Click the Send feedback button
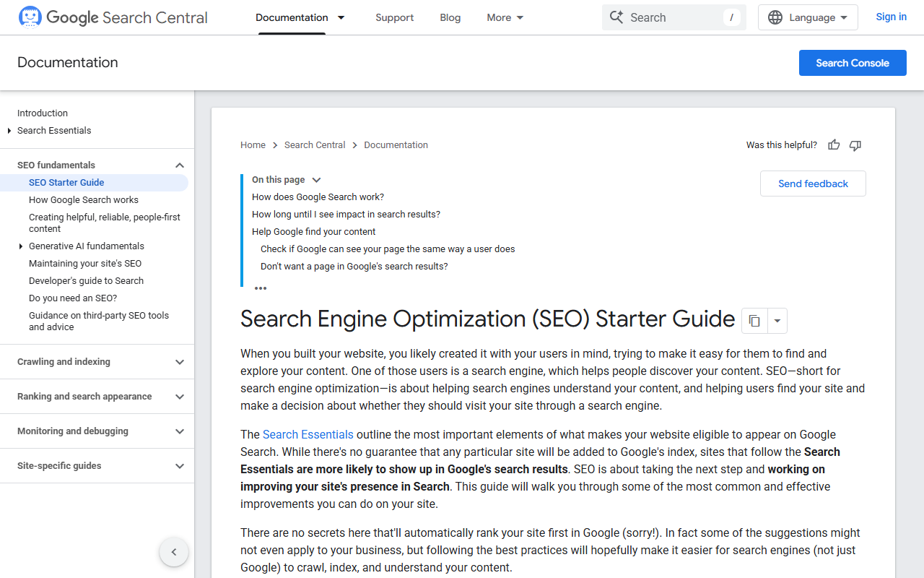 [x=813, y=184]
